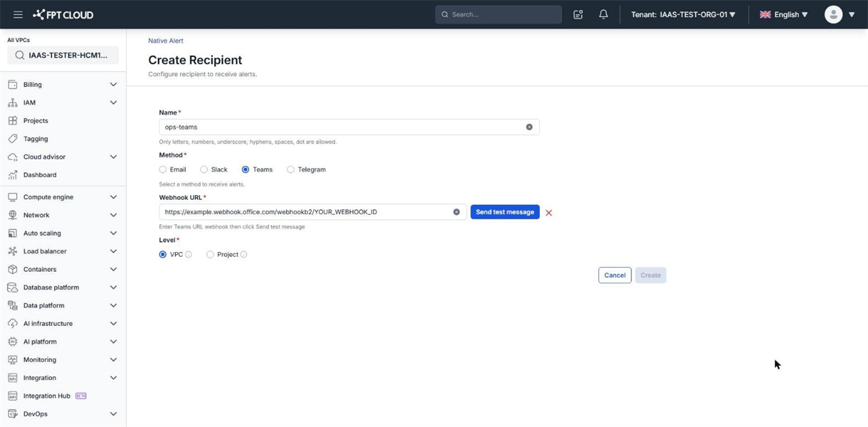
Task: Click the Billing wallet icon
Action: pyautogui.click(x=12, y=85)
